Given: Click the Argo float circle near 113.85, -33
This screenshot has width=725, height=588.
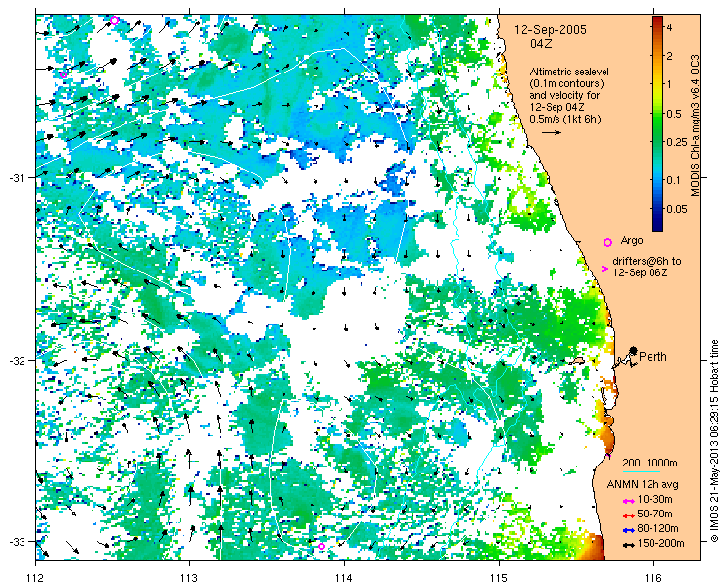Looking at the screenshot, I should coord(321,547).
